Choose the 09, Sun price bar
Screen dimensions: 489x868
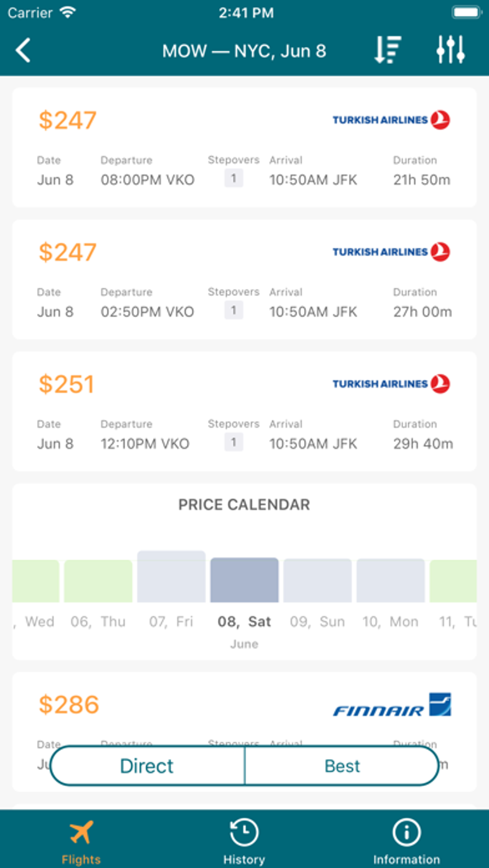[x=317, y=580]
